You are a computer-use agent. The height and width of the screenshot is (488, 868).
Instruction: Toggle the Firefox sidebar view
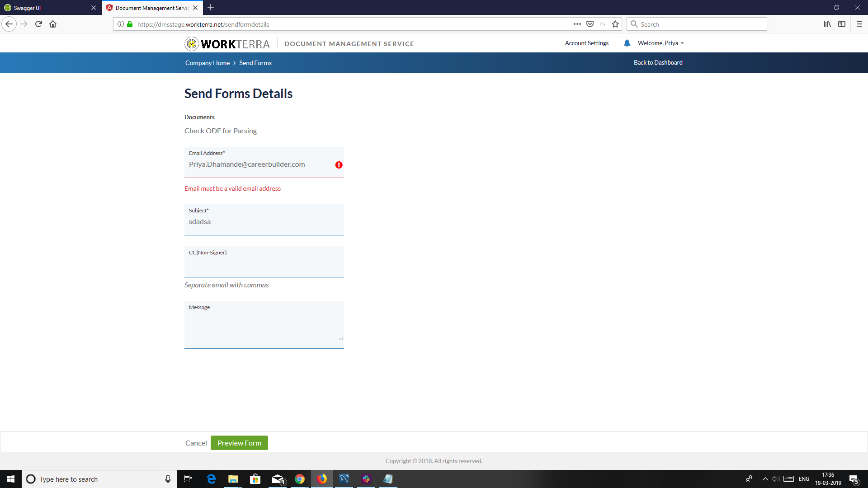point(842,24)
